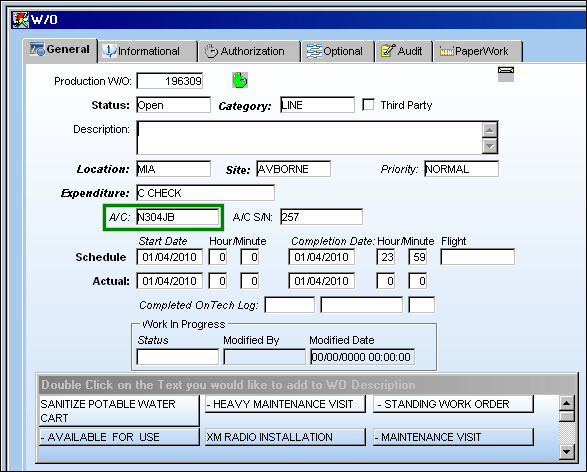Click the Modified By field
587x472 pixels.
pos(264,357)
